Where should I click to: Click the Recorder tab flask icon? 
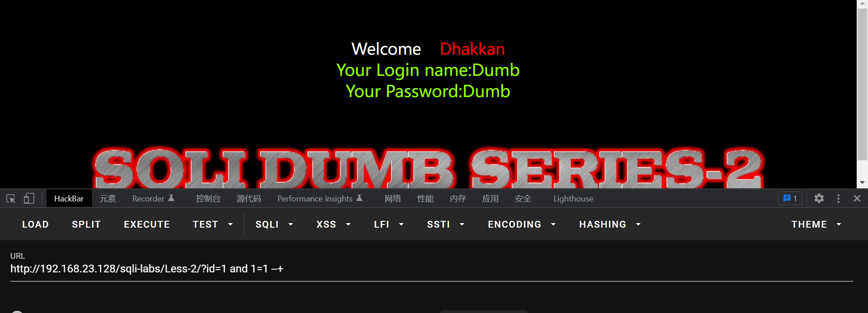pyautogui.click(x=171, y=198)
